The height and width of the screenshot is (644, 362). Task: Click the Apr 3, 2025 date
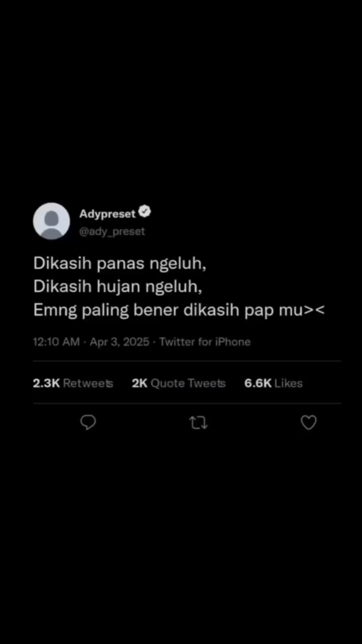(x=120, y=342)
